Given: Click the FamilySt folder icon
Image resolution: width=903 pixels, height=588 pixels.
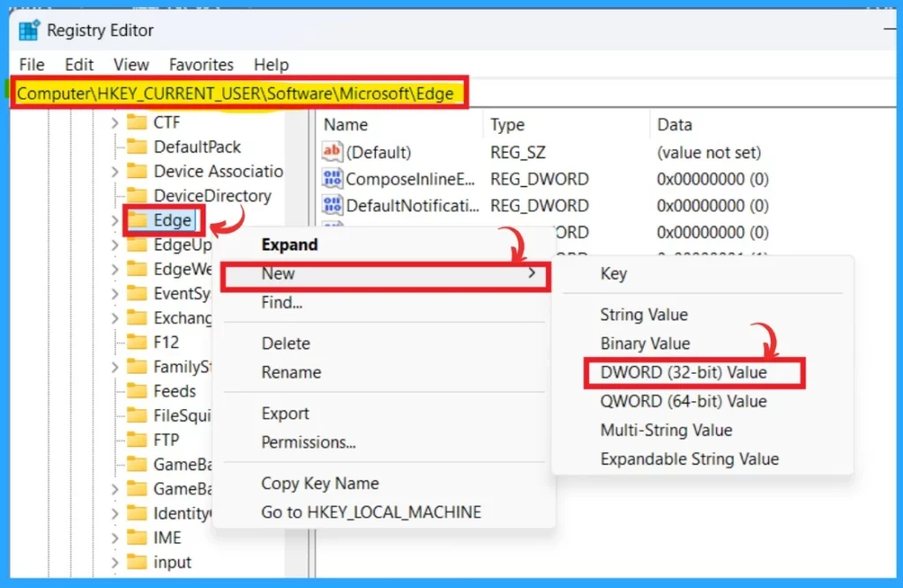Looking at the screenshot, I should (137, 366).
